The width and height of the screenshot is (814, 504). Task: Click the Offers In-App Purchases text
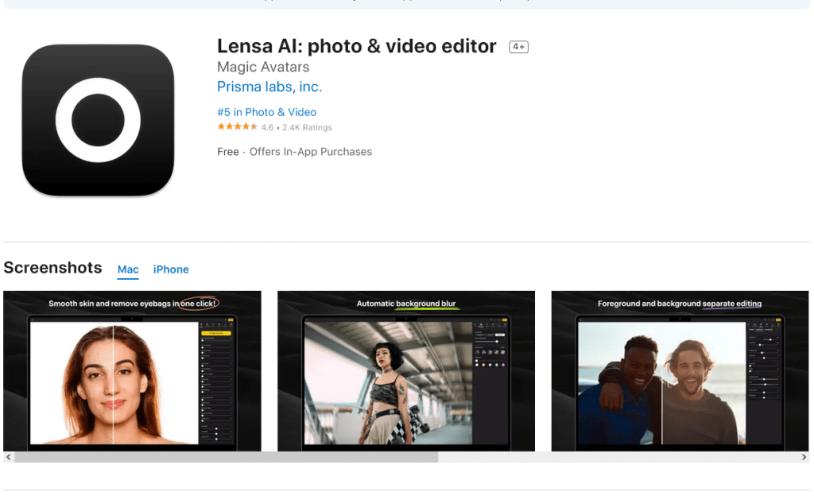click(x=311, y=151)
